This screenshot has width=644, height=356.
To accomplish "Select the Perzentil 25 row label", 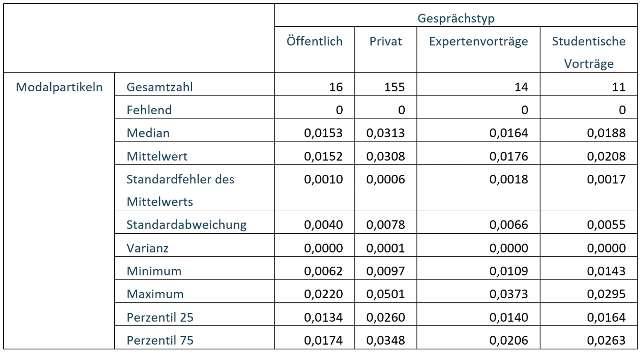I will (160, 317).
